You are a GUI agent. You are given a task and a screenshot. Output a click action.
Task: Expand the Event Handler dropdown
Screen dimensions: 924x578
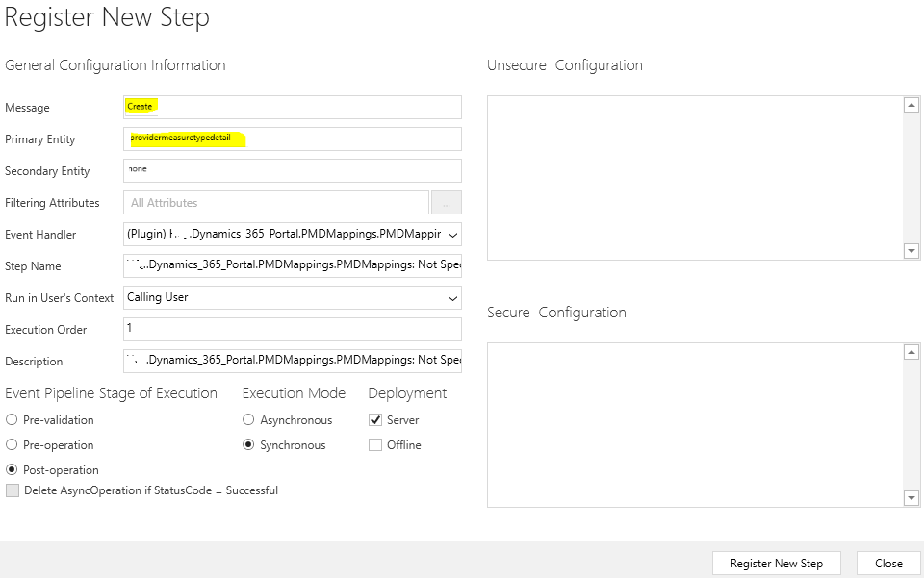pyautogui.click(x=453, y=234)
